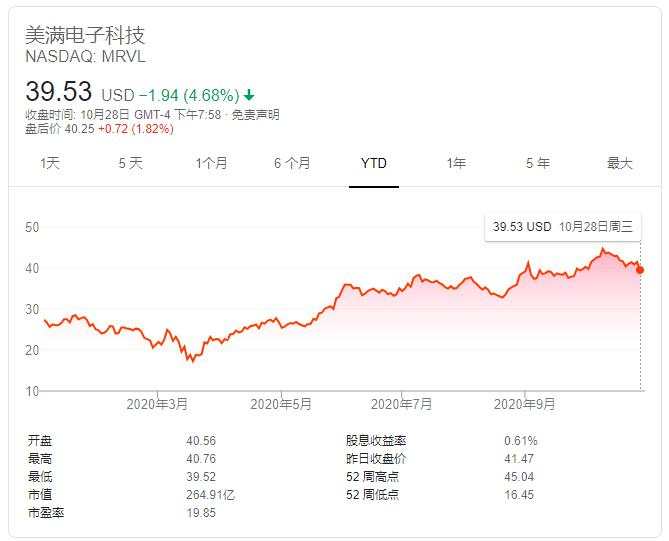
Task: Click the 昨日收盘价 label
Action: click(x=376, y=459)
